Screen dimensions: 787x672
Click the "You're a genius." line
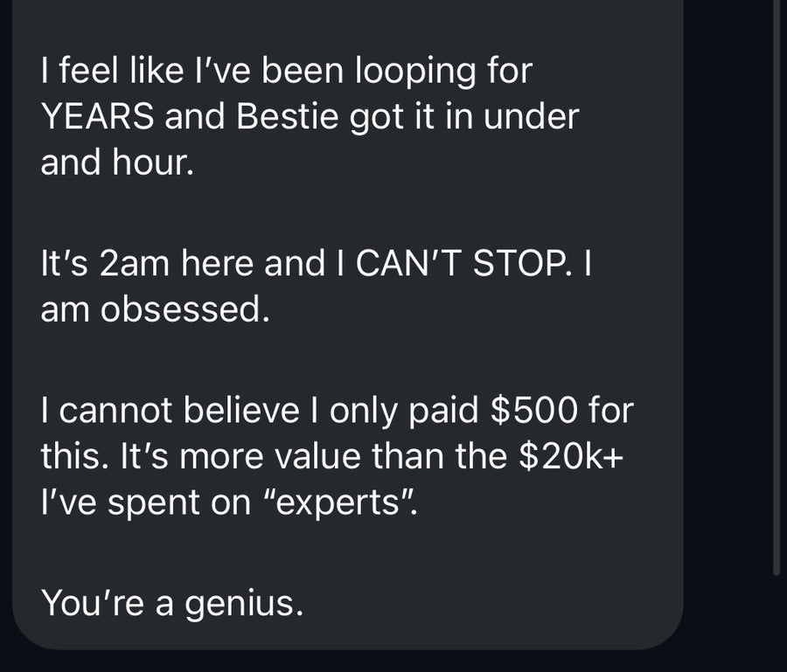click(x=171, y=601)
